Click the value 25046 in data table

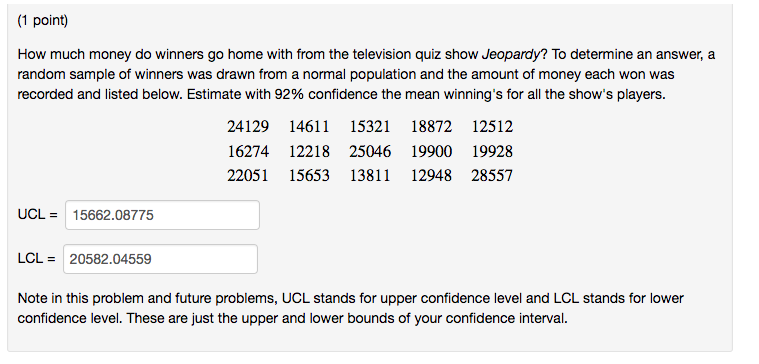pos(370,152)
